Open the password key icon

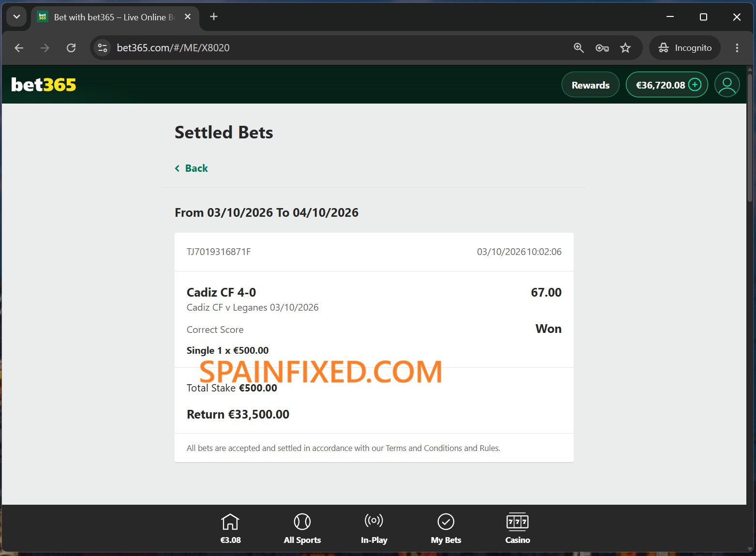(602, 48)
